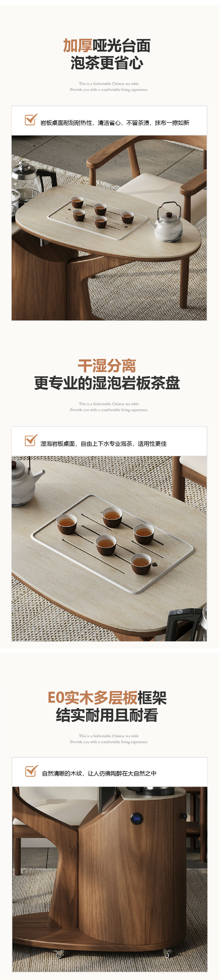219x980 pixels.
Task: Click the text 岩板桌面耐刮耐热性 description line
Action: 115,122
